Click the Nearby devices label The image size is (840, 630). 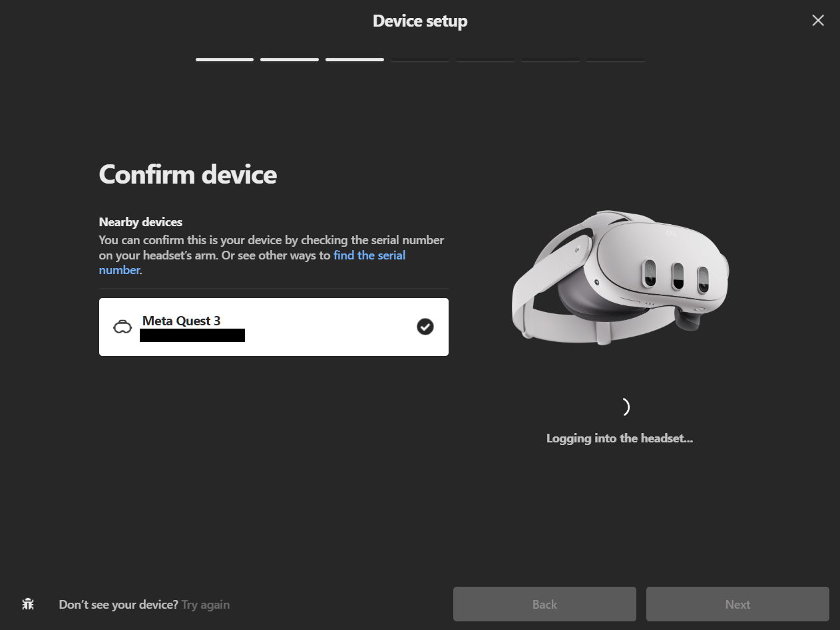[140, 222]
